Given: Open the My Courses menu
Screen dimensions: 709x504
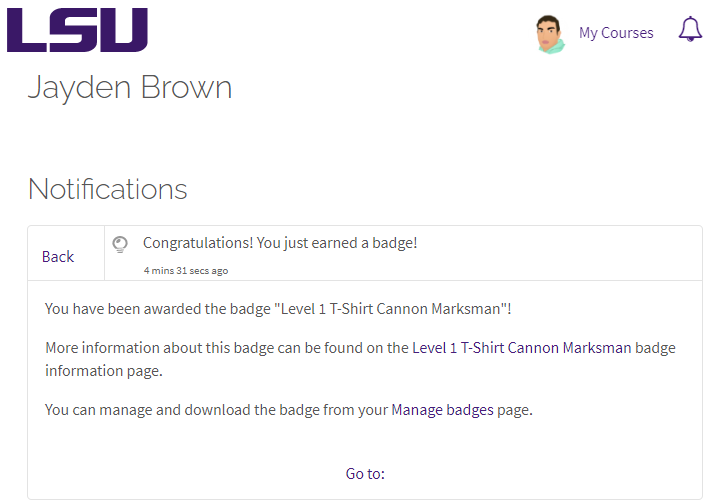Looking at the screenshot, I should point(616,33).
